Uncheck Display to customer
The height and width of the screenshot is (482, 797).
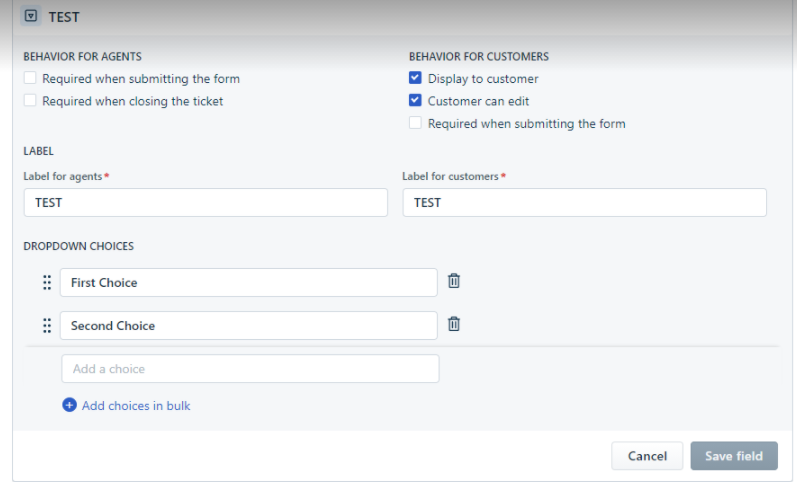point(415,78)
